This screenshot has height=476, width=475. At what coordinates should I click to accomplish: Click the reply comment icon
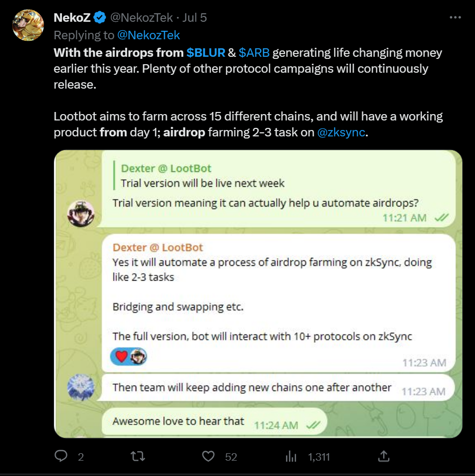tap(62, 456)
